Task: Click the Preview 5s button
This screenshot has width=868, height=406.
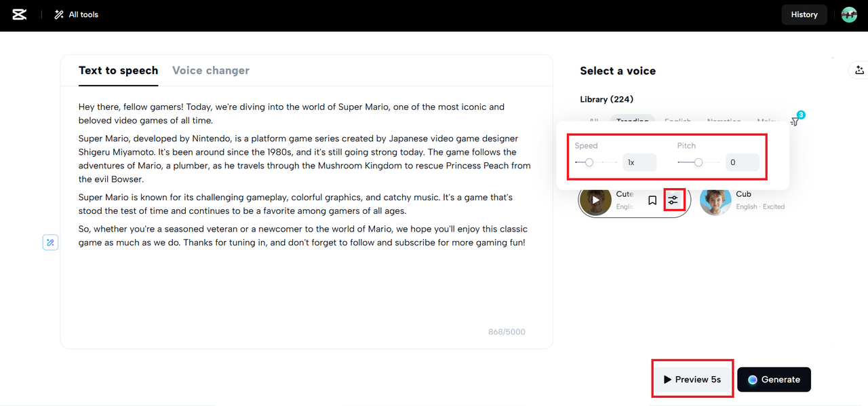Action: pos(692,380)
